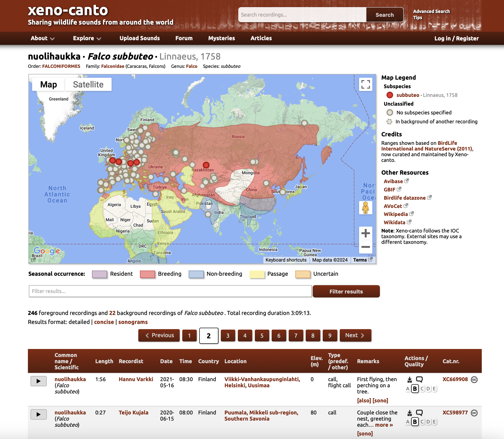Select quality rating E for XC669908
The image size is (504, 439).
[x=434, y=388]
